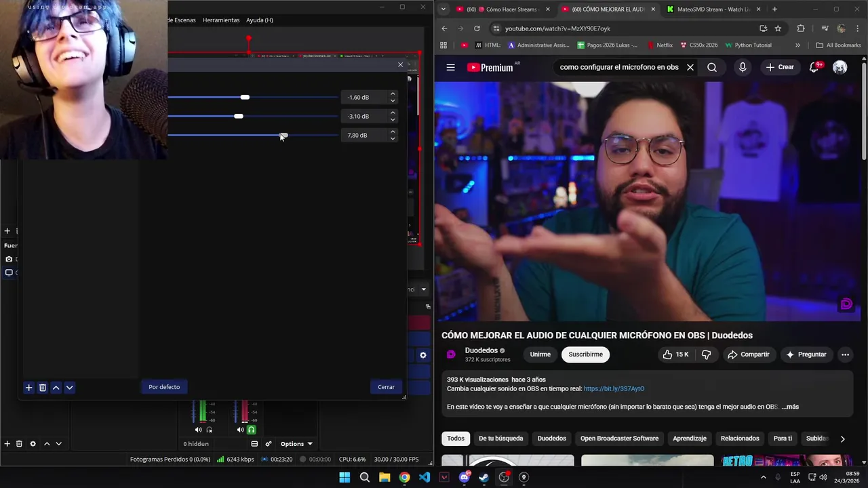Show more bookmarks chevron
This screenshot has height=488, width=868.
click(797, 45)
